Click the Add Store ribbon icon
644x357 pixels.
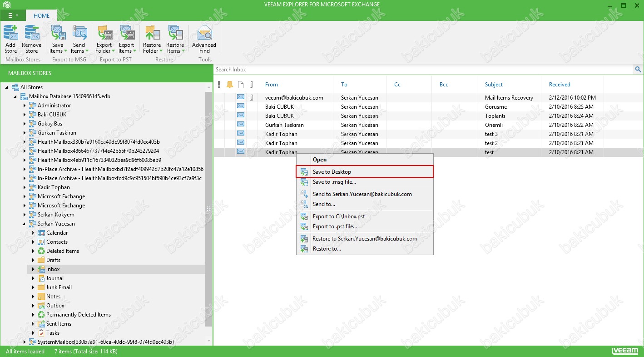[10, 33]
